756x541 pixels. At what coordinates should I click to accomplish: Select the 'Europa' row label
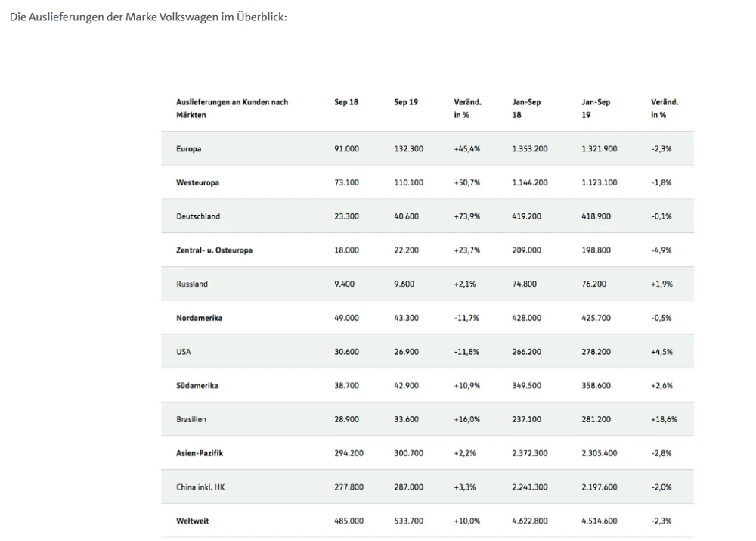coord(189,149)
